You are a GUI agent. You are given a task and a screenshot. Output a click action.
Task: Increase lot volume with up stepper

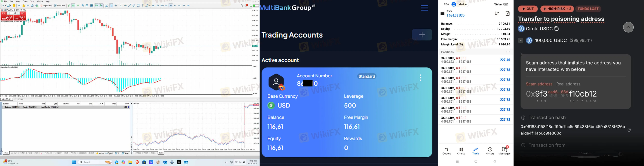tap(18, 13)
